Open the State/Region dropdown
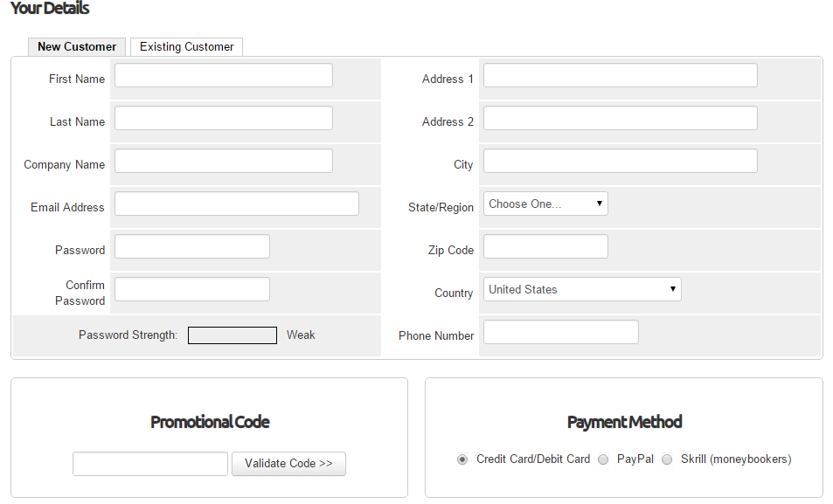The width and height of the screenshot is (833, 504). click(x=545, y=204)
